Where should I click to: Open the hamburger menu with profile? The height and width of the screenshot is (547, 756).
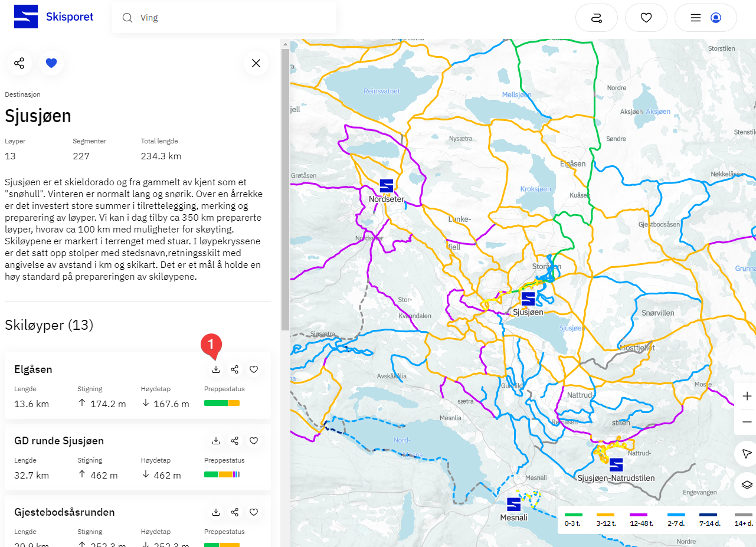[x=706, y=18]
